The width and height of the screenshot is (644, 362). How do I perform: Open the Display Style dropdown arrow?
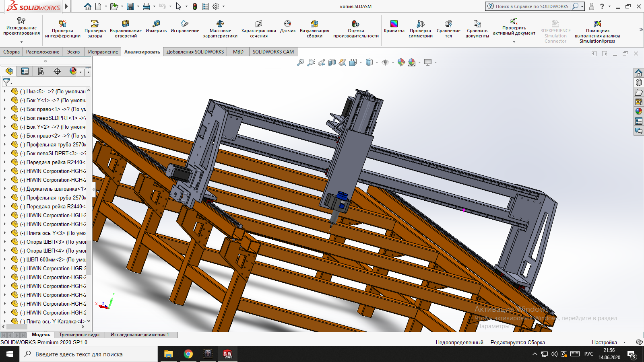377,62
